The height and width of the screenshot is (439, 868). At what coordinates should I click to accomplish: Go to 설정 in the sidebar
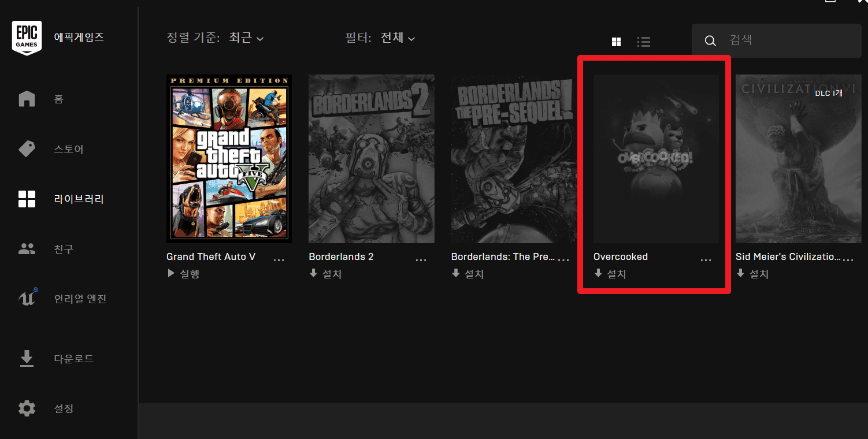point(64,408)
